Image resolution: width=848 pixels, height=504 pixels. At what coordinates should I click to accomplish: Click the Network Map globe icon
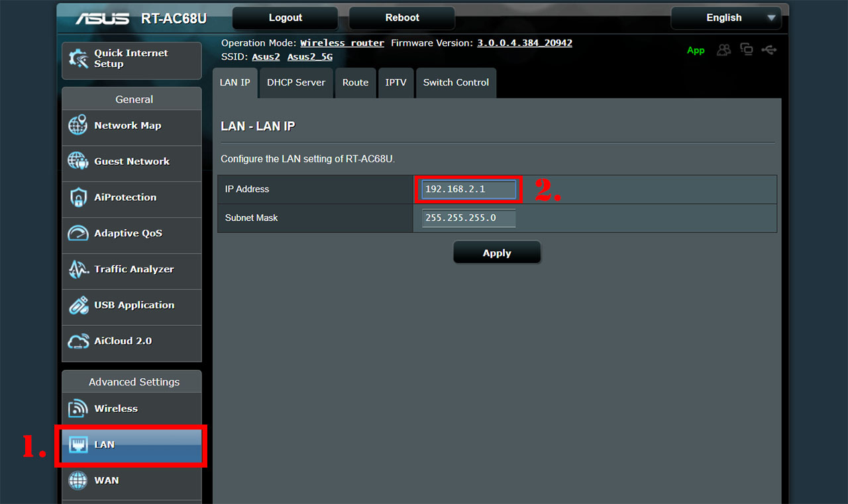pos(78,125)
